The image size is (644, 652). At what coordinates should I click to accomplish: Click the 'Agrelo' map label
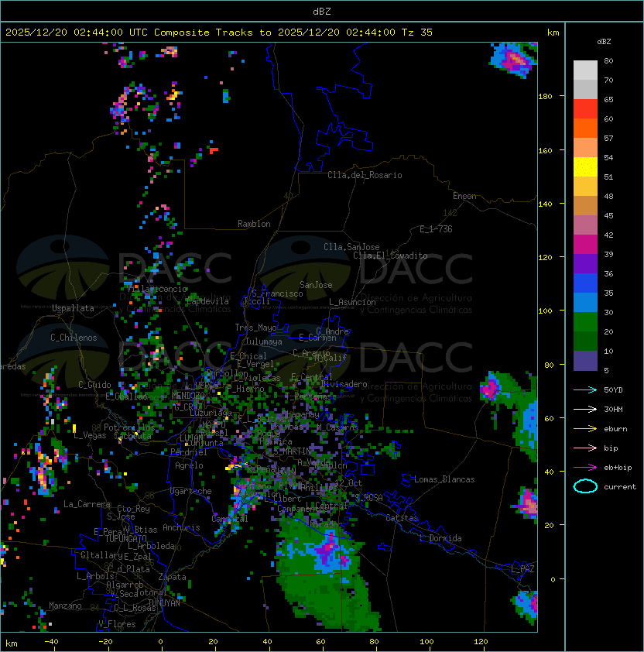(189, 465)
